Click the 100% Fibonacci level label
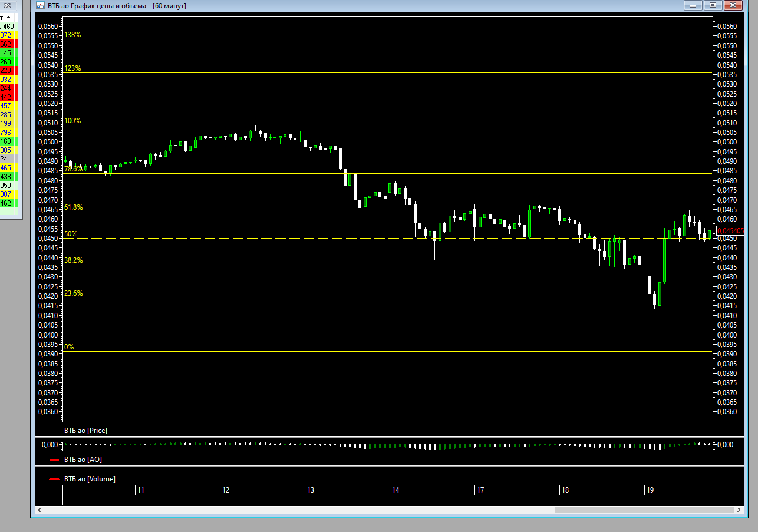 click(x=72, y=121)
